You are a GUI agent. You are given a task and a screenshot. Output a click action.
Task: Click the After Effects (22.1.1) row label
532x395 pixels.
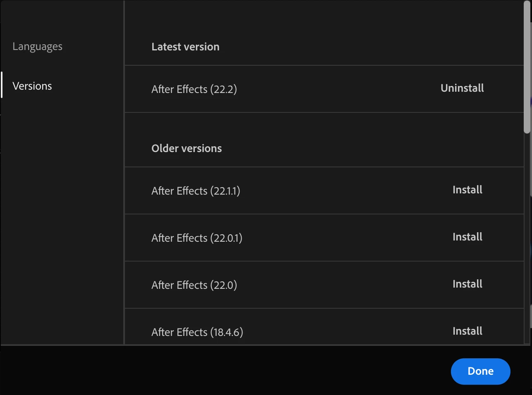(196, 191)
